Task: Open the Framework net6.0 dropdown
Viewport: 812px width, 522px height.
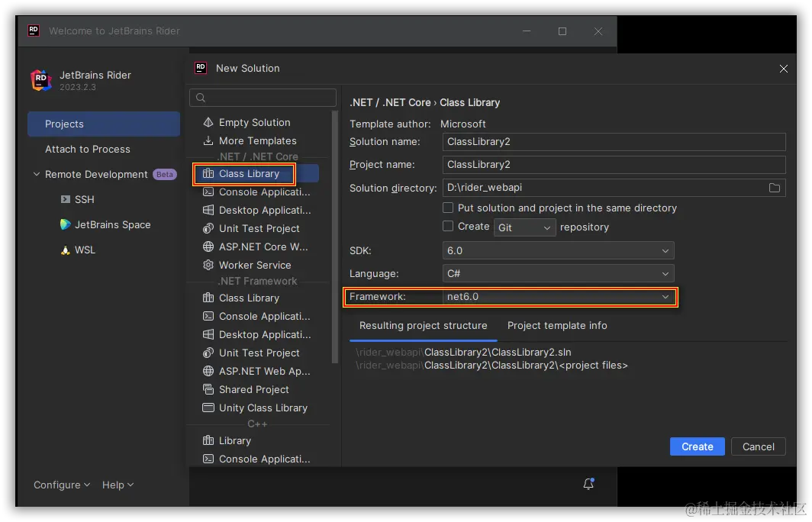Action: pyautogui.click(x=559, y=297)
